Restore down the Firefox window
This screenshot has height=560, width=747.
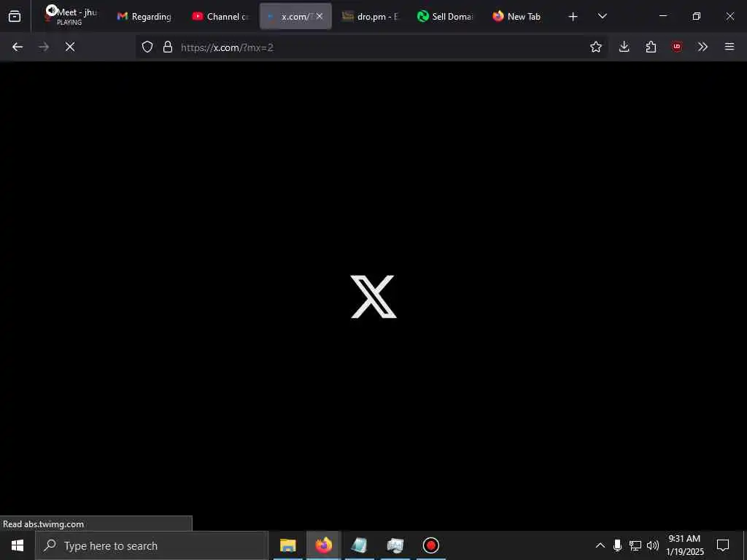pyautogui.click(x=697, y=16)
